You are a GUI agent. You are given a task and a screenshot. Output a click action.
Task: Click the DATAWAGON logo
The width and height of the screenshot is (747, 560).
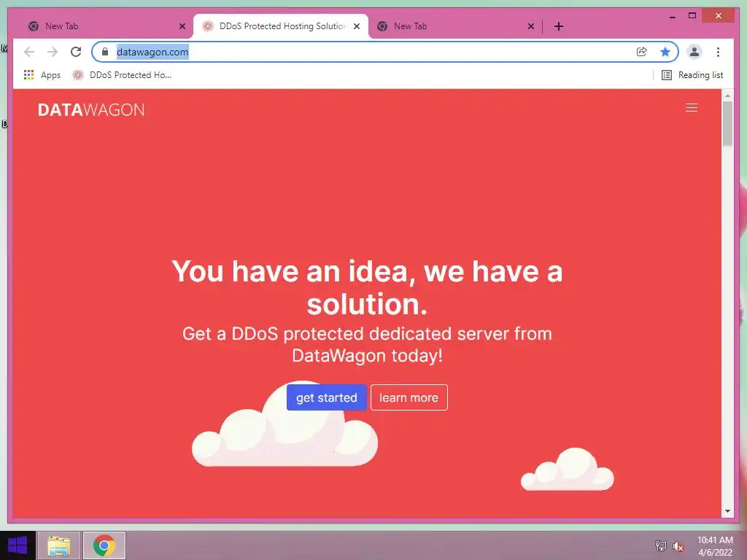(x=91, y=110)
